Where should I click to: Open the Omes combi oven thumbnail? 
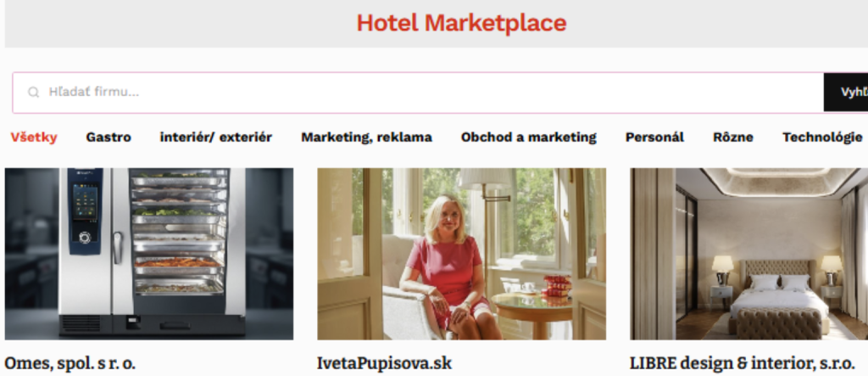coord(149,254)
